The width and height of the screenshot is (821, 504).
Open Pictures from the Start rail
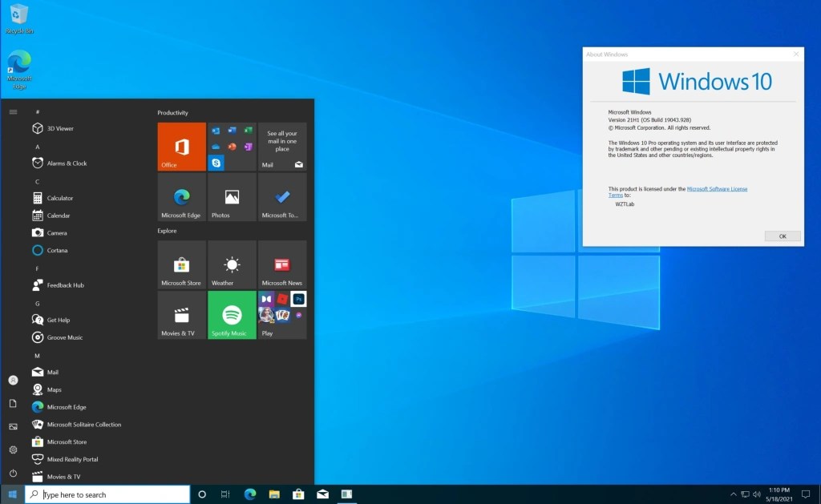click(x=13, y=426)
